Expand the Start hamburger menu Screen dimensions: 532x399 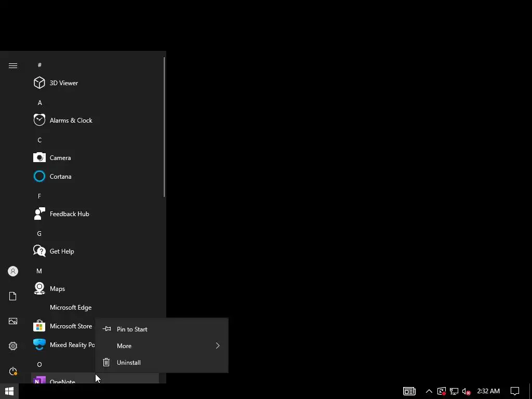click(x=13, y=65)
